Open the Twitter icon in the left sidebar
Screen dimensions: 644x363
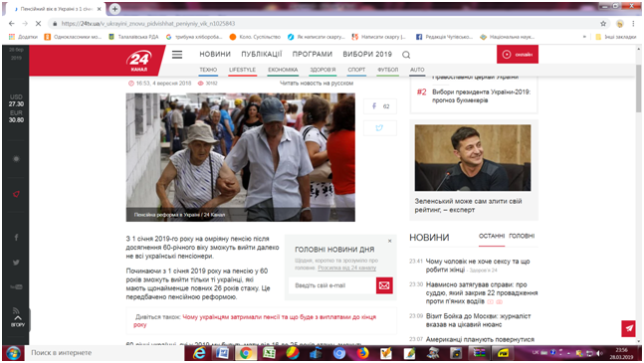pos(16,263)
